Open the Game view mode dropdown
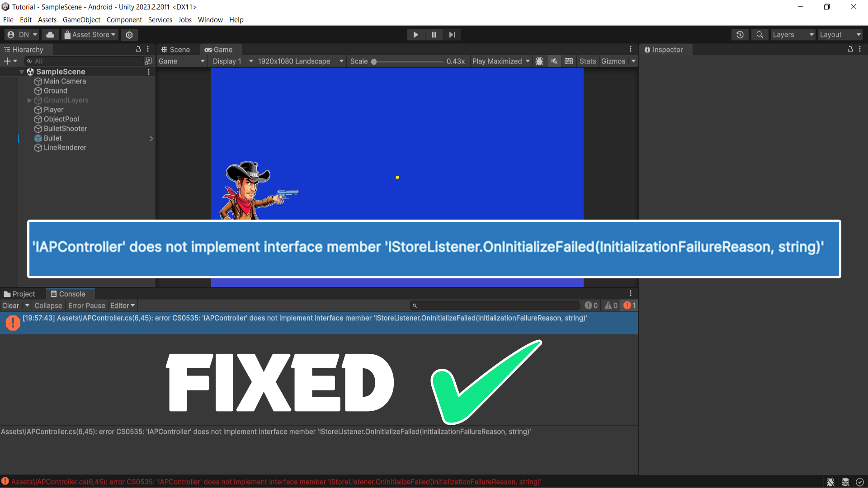The height and width of the screenshot is (488, 868). click(182, 61)
